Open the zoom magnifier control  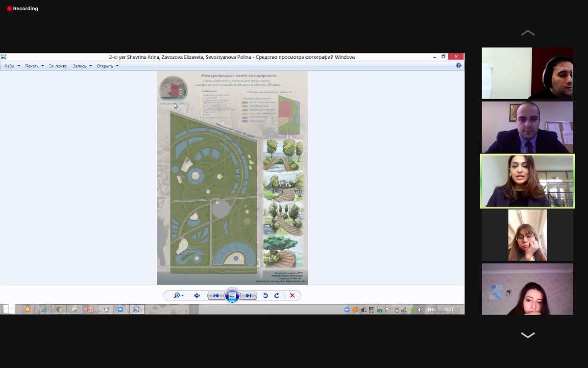point(177,295)
